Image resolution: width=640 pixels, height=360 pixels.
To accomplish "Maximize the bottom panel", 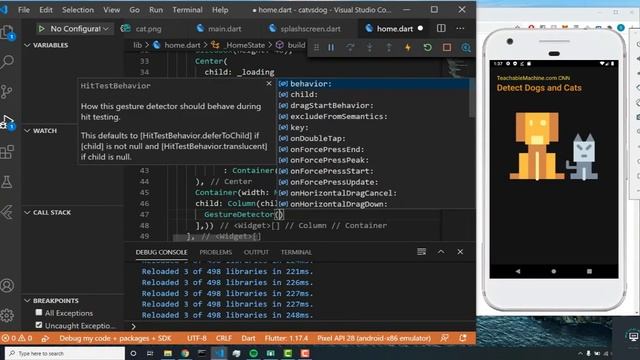I will pyautogui.click(x=441, y=252).
